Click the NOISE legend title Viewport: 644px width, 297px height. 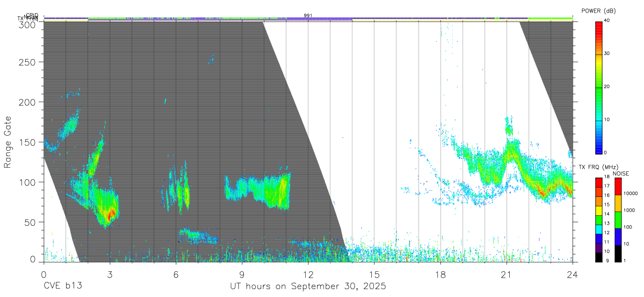[620, 173]
